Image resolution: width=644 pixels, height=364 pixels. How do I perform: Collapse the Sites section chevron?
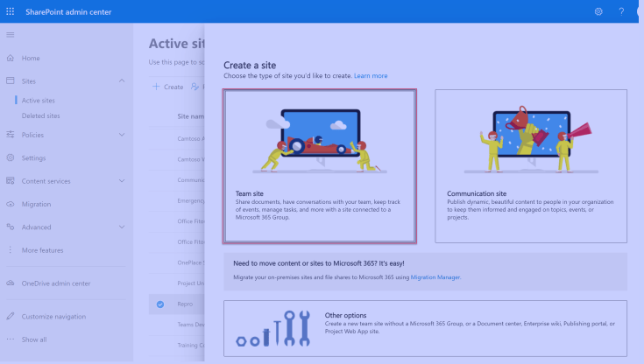[122, 81]
